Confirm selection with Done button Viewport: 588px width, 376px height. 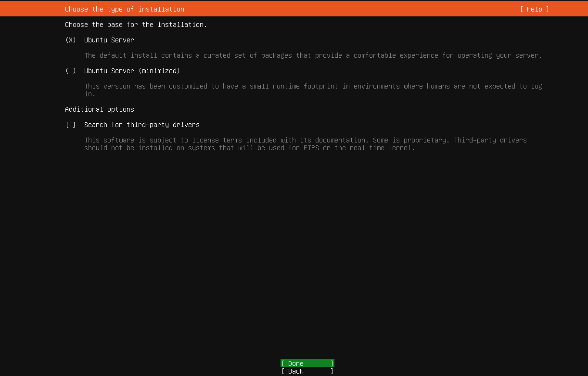pos(307,363)
